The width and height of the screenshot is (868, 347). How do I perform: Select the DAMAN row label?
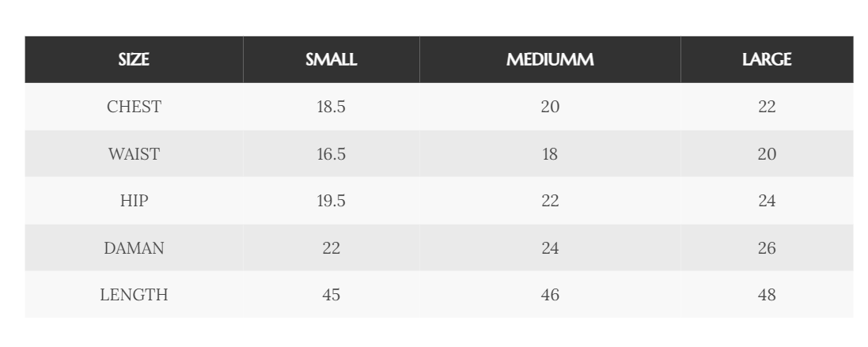click(134, 248)
